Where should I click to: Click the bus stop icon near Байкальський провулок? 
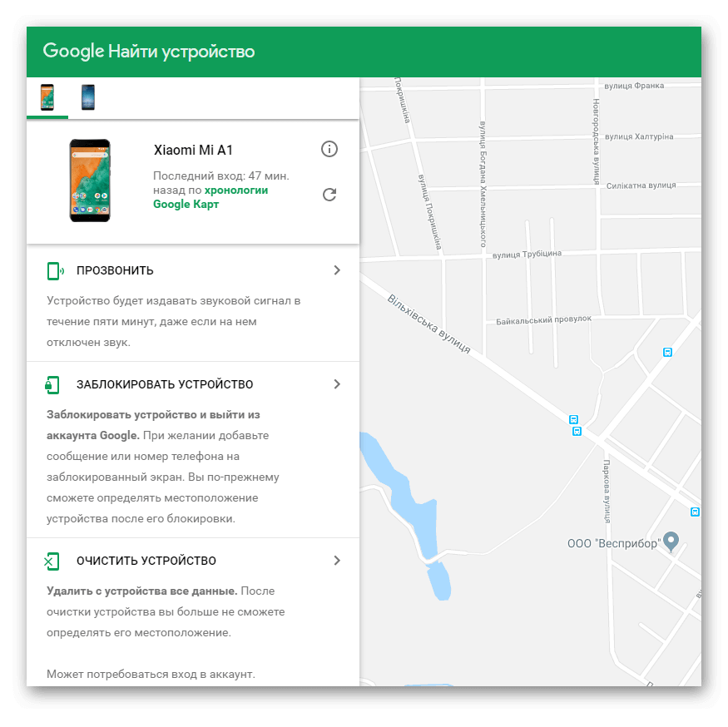click(x=667, y=353)
